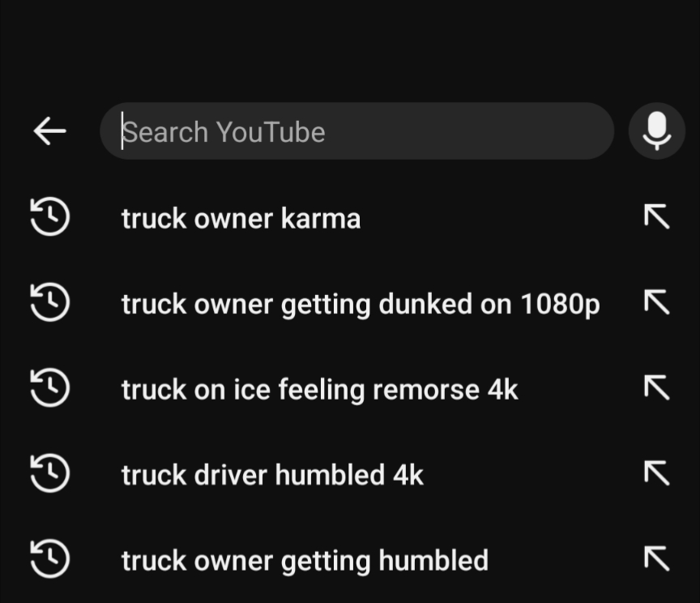The height and width of the screenshot is (603, 700).
Task: Click history icon beside "truck owner karma"
Action: 49,218
